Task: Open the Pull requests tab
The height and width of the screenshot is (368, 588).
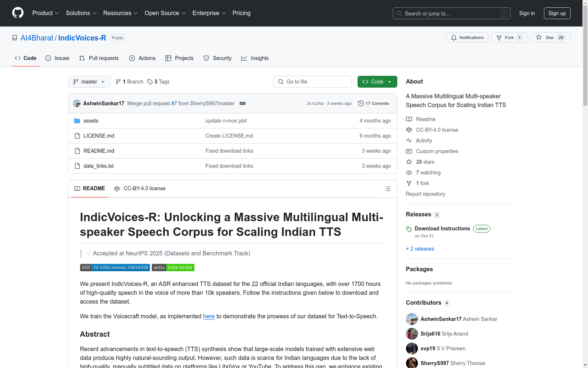Action: pyautogui.click(x=99, y=58)
